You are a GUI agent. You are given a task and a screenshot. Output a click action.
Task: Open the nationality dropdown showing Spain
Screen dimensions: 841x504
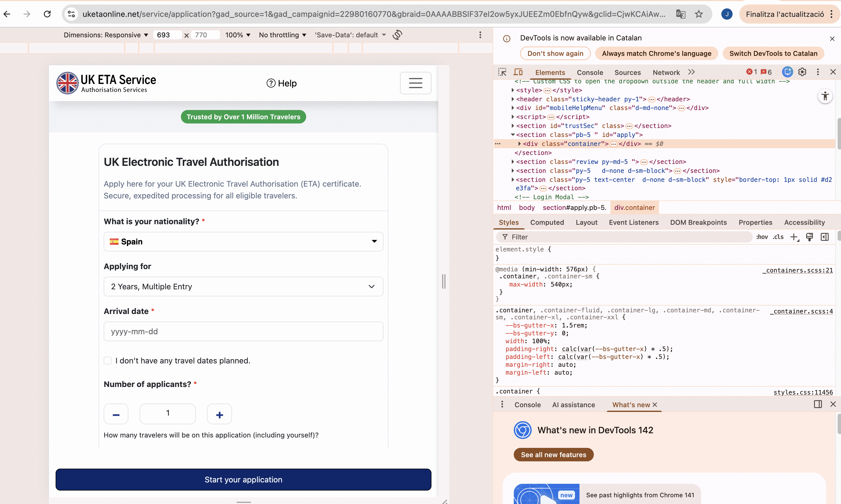[x=243, y=241]
